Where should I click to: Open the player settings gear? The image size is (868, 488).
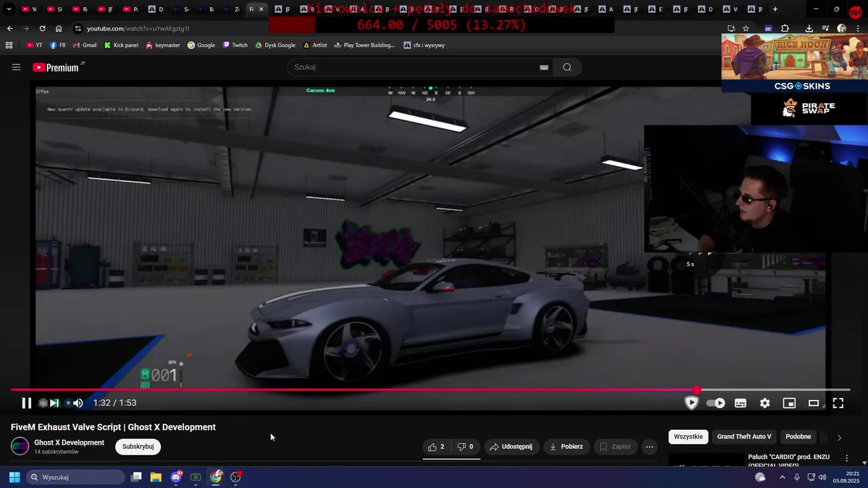coord(765,403)
